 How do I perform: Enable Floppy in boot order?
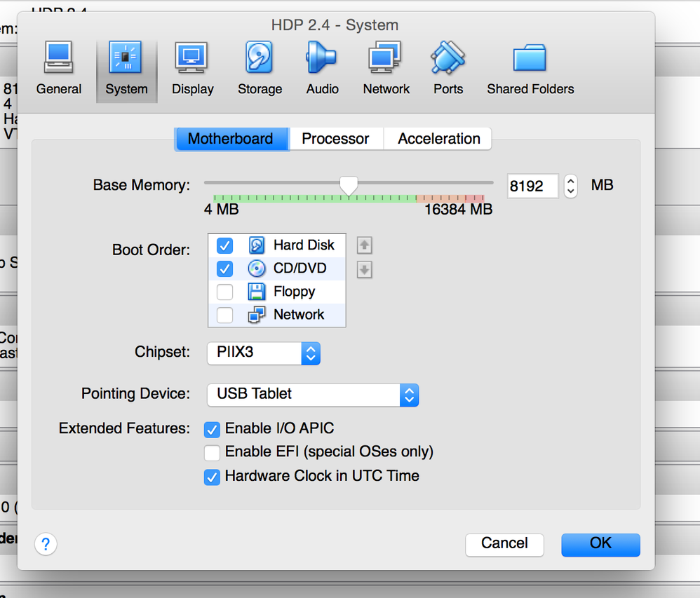click(224, 292)
